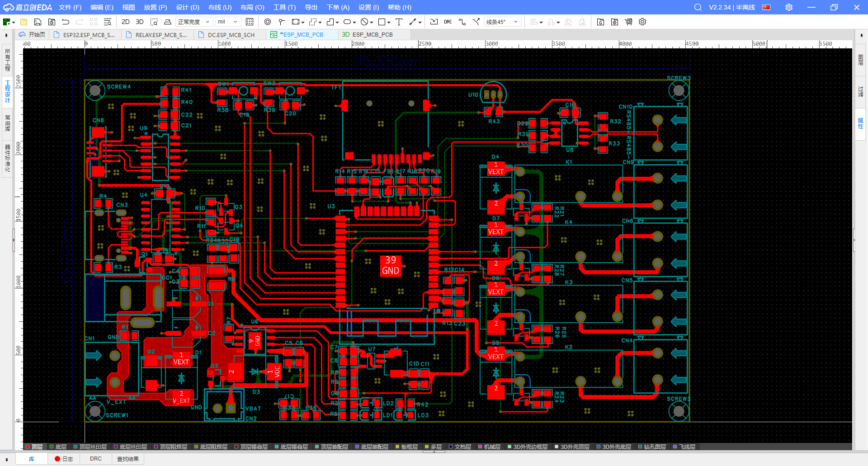Image resolution: width=868 pixels, height=466 pixels.
Task: Click the SCREW4 mounting hole on canvas
Action: [95, 90]
